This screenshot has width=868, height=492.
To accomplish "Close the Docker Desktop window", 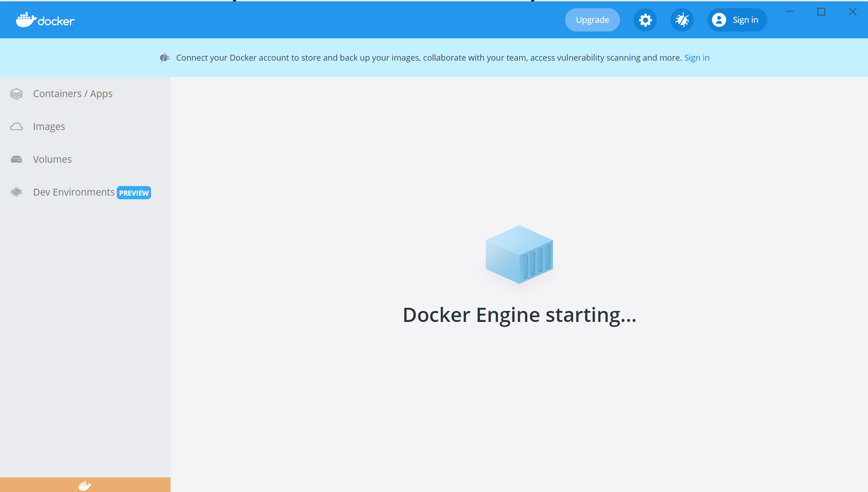I will point(852,12).
